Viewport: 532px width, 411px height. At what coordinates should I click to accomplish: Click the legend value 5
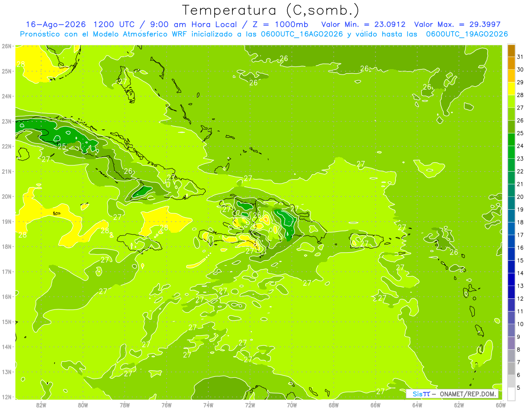tap(519, 388)
